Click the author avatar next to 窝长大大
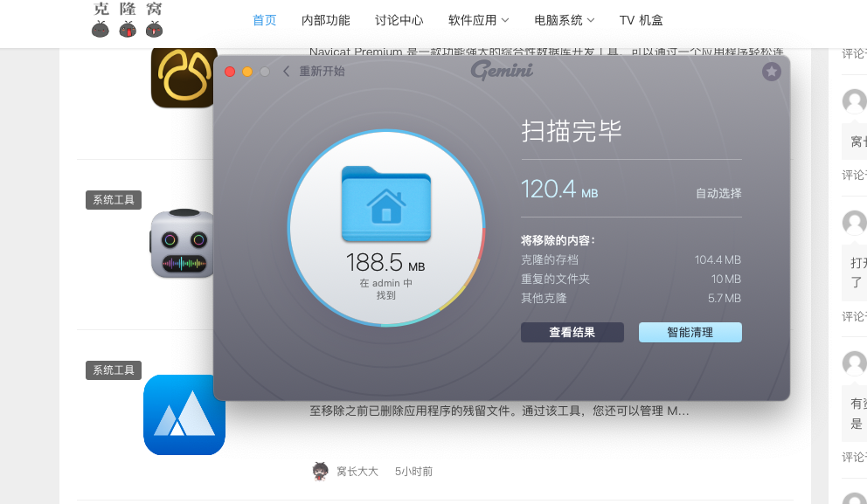The image size is (867, 504). point(320,472)
